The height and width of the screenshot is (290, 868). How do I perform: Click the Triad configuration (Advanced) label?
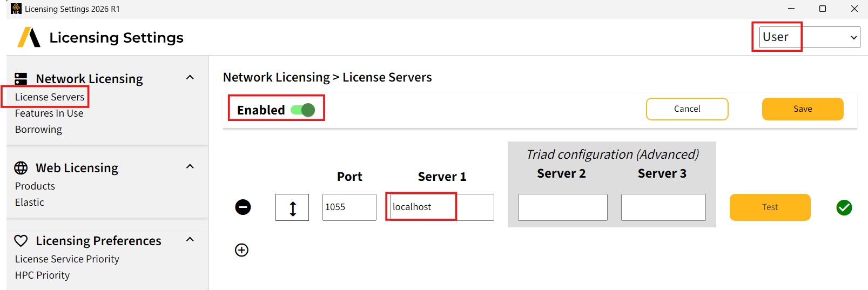[x=613, y=154]
